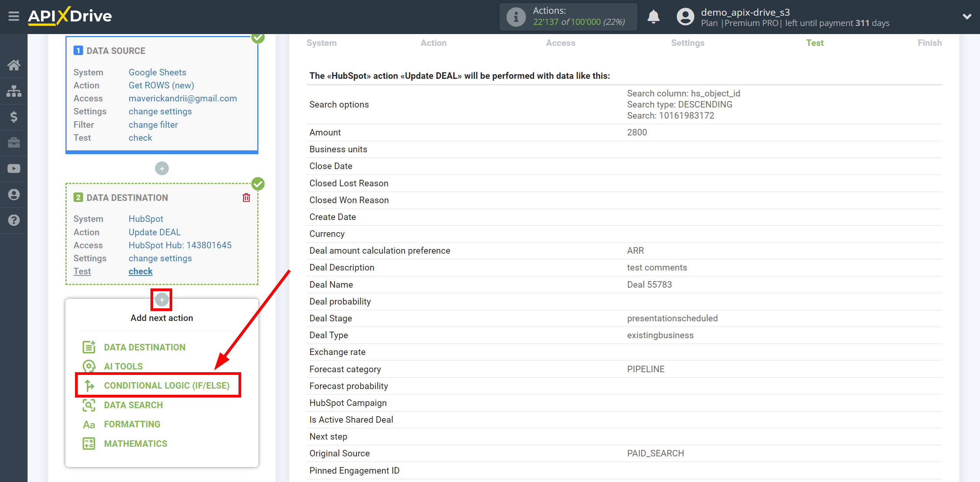This screenshot has height=482, width=980.
Task: Click HubSpot Hub: 143801645 link
Action: 180,245
